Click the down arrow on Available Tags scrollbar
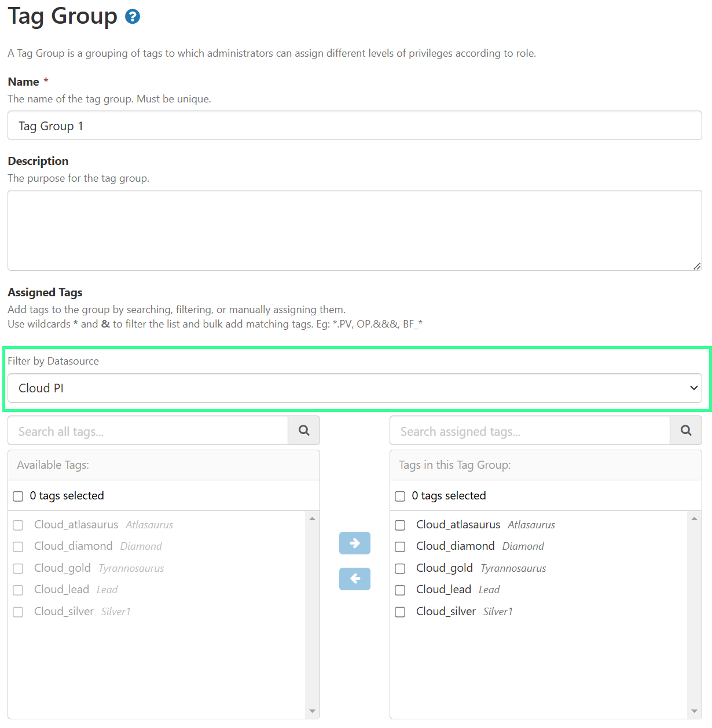The image size is (712, 728). 313,711
